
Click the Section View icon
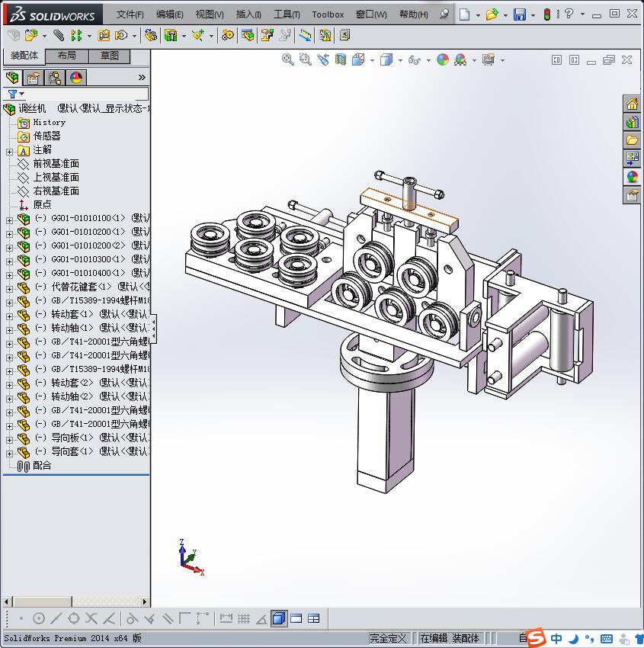coord(341,60)
